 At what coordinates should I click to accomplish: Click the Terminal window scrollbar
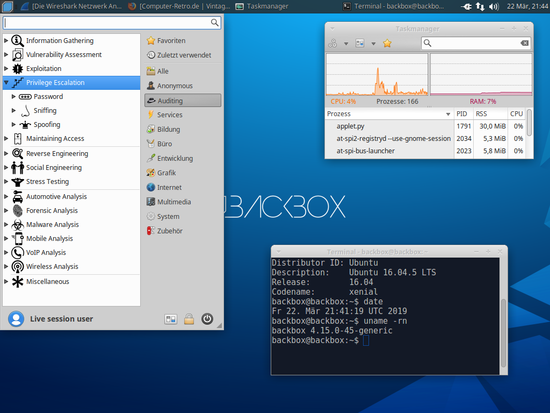point(503,333)
